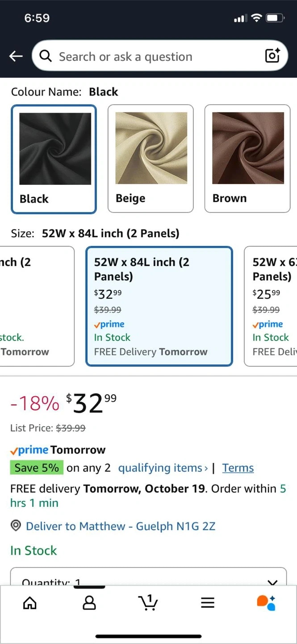The height and width of the screenshot is (644, 297).
Task: Select the 52W x 84L inch size card
Action: click(159, 306)
